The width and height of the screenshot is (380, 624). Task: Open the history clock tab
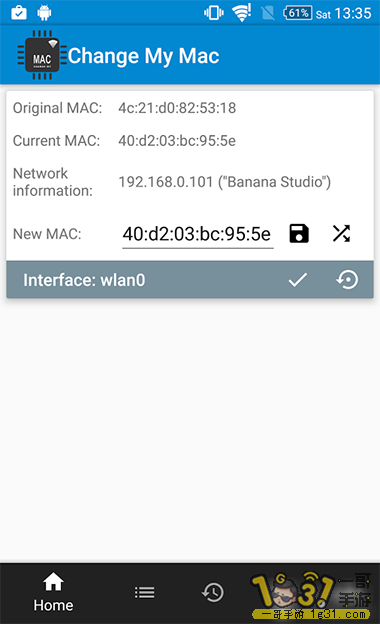pyautogui.click(x=212, y=593)
